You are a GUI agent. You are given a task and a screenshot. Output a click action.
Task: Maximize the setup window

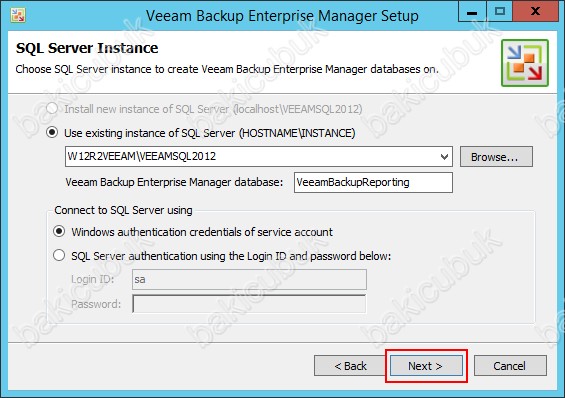pos(500,12)
